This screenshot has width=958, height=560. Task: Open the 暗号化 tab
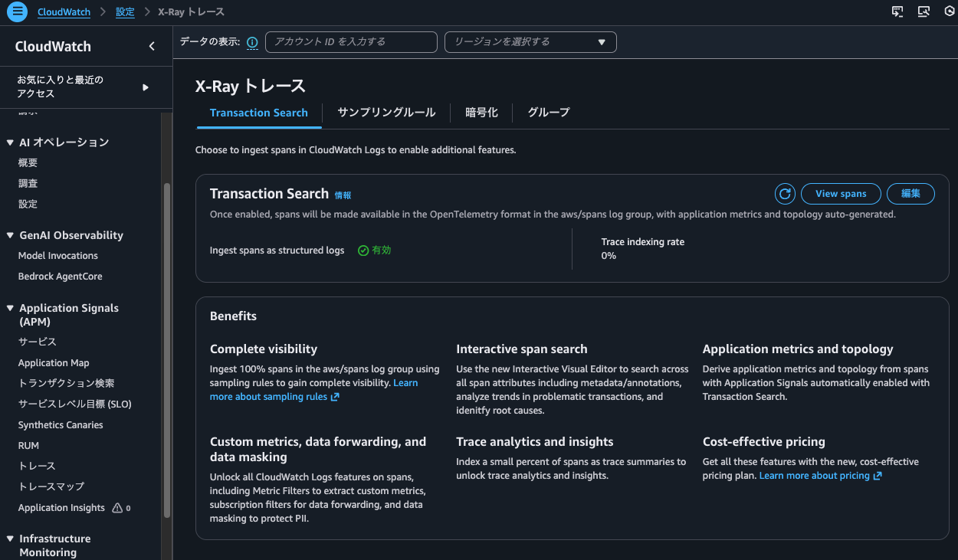click(x=481, y=113)
